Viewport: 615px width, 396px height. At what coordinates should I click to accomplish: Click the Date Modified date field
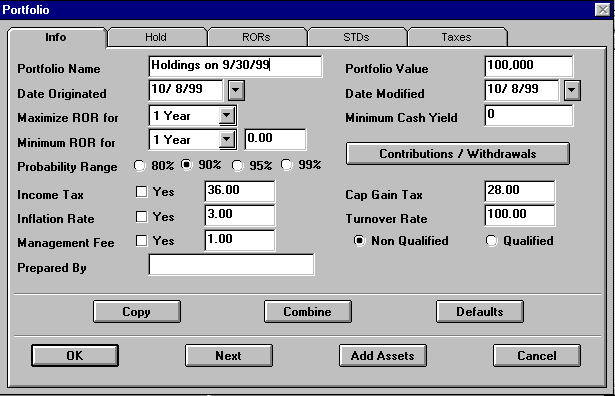point(522,90)
